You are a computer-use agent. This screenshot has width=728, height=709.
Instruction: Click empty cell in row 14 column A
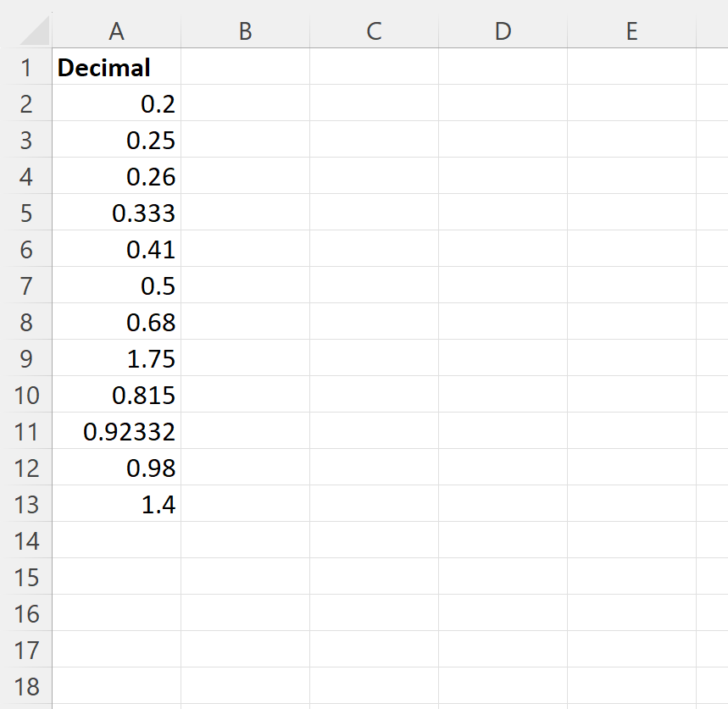coord(116,540)
